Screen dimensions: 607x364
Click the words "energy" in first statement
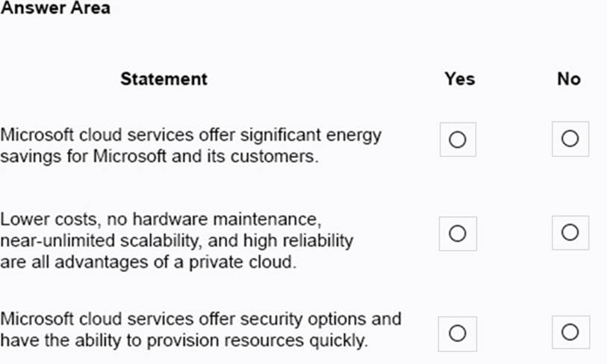coord(358,136)
